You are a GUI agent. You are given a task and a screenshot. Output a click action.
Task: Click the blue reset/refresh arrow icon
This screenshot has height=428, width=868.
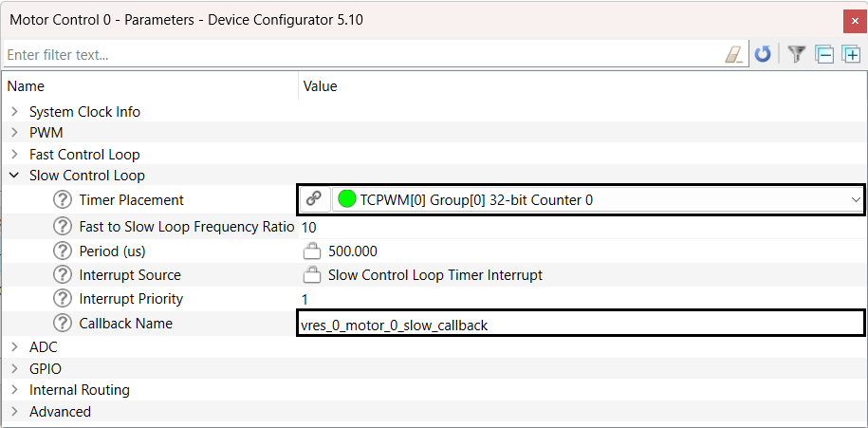pos(763,55)
